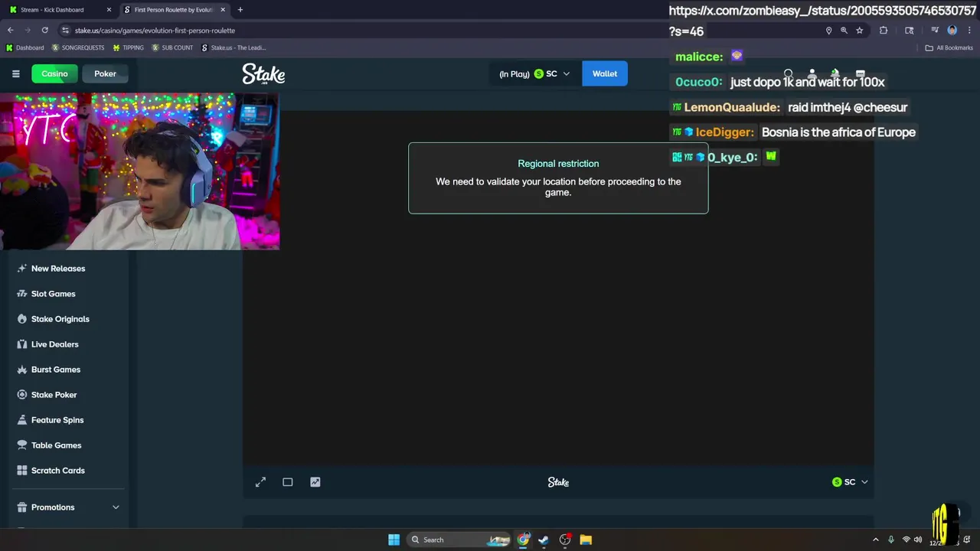Click the volume speaker tray icon
This screenshot has width=980, height=551.
click(x=917, y=540)
